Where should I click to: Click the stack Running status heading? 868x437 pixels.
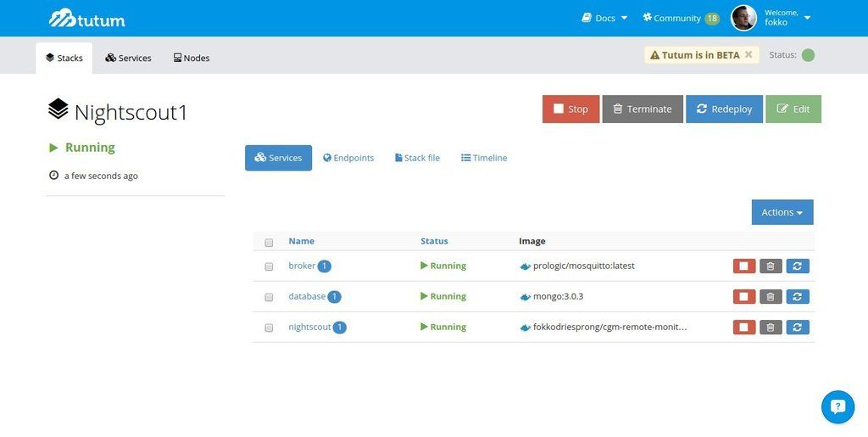coord(82,148)
